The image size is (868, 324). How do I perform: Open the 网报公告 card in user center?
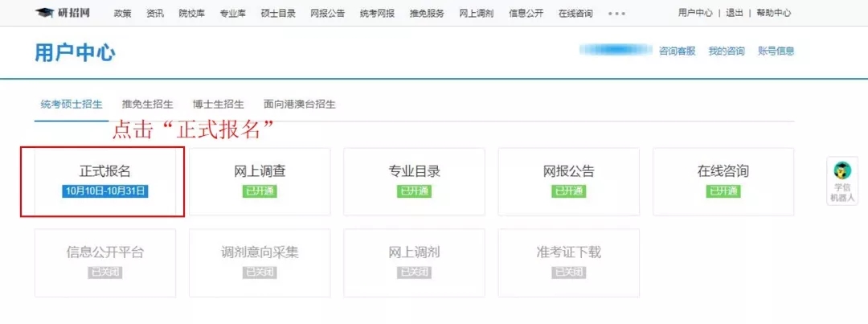coord(569,182)
